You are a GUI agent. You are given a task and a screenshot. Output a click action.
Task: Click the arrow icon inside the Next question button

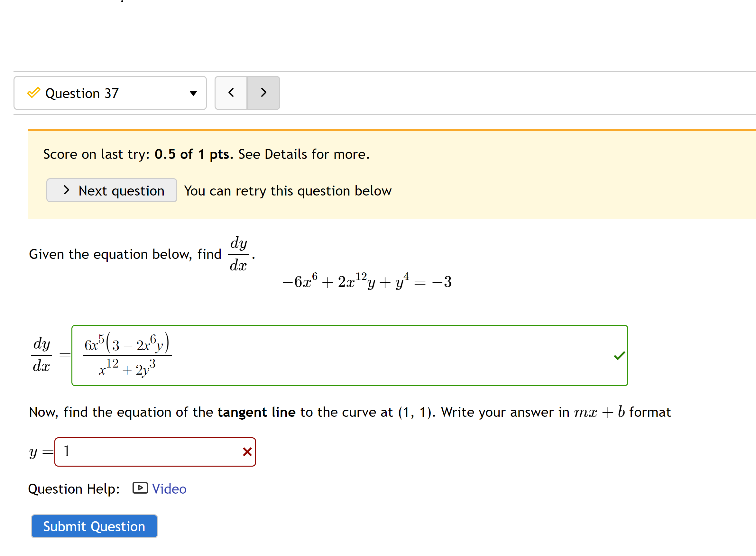[x=66, y=190]
